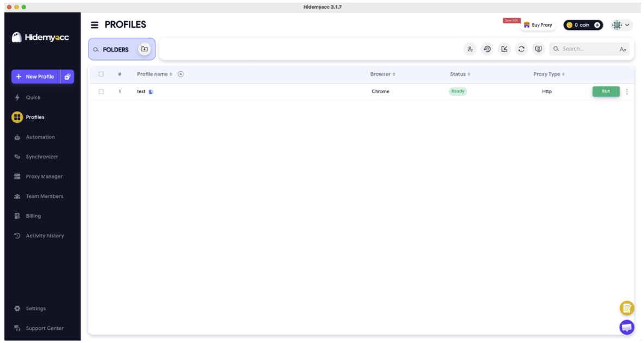Open Team Members page
The image size is (644, 343).
(44, 196)
